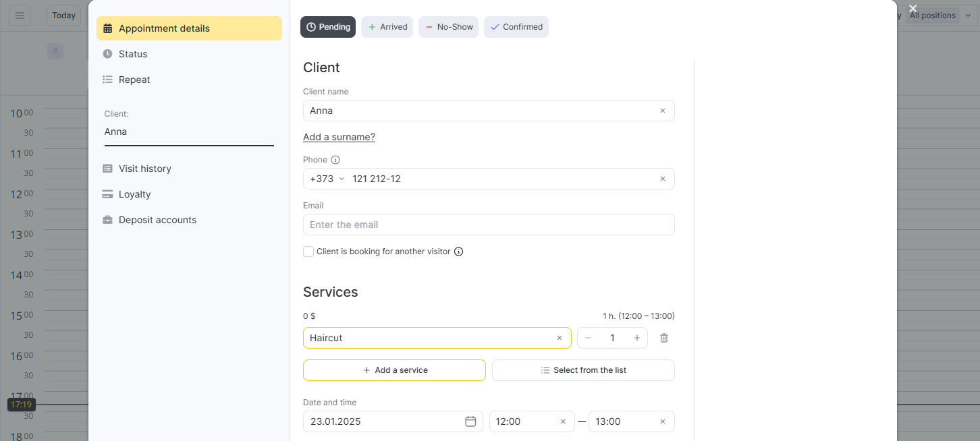Clear the client name Anna field

662,111
